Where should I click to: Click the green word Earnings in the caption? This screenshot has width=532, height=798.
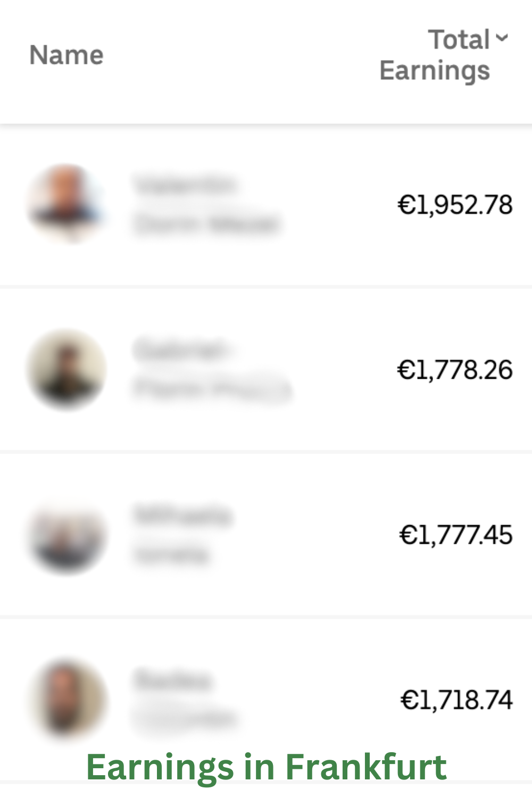(x=160, y=767)
